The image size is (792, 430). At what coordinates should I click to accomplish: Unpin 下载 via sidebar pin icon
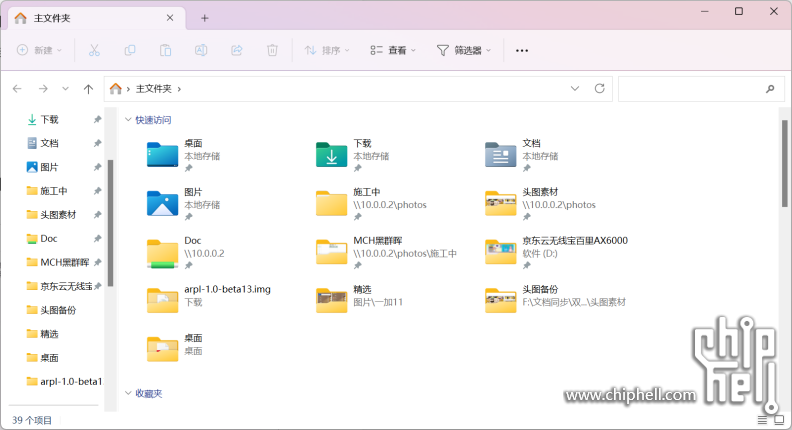click(x=97, y=120)
